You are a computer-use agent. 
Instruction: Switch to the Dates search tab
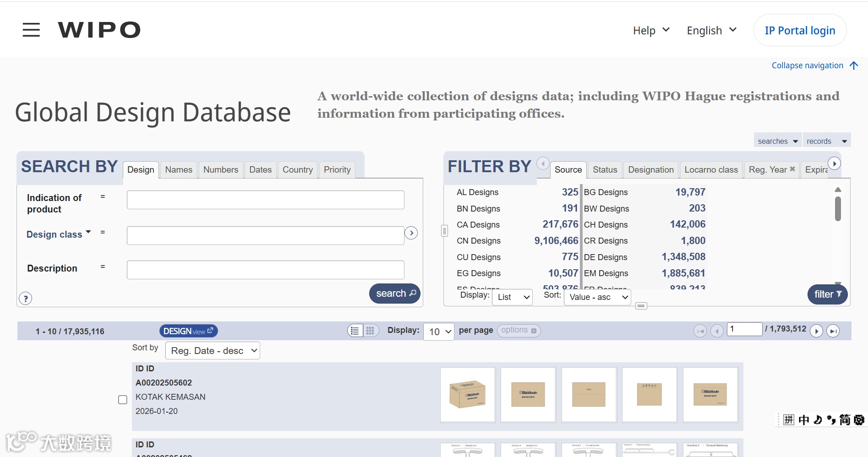point(261,170)
